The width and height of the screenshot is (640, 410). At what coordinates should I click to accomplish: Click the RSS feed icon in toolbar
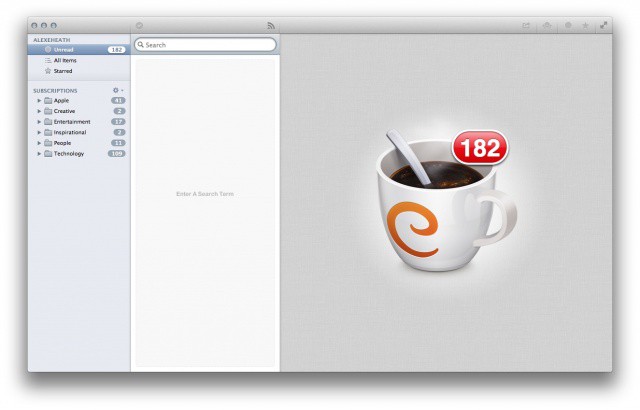point(270,25)
